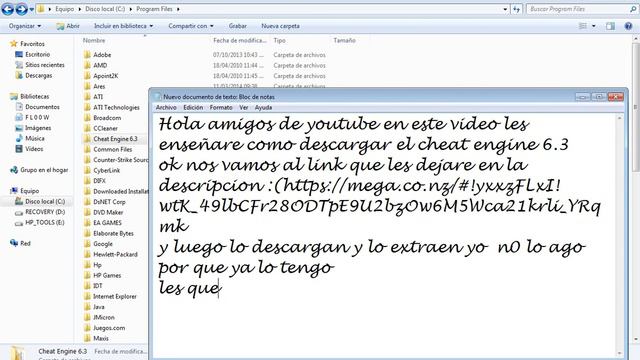
Task: Select Sitios recientes in sidebar
Action: click(45, 65)
